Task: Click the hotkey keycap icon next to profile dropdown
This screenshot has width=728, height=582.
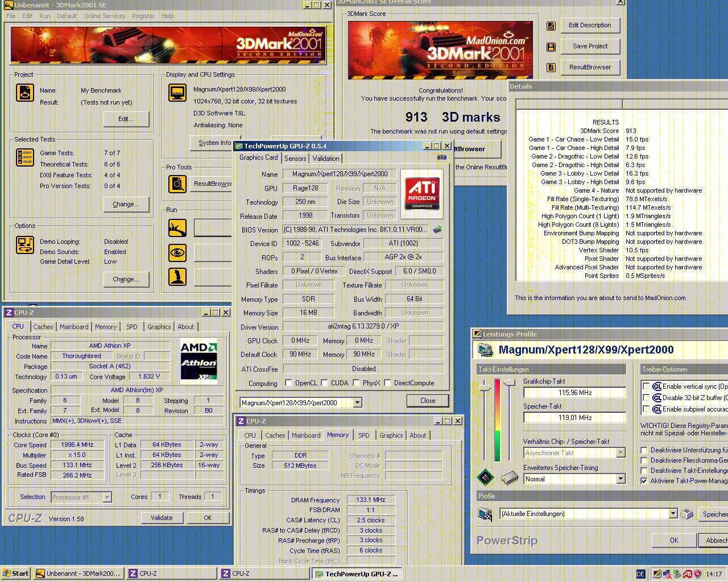Action: (688, 514)
